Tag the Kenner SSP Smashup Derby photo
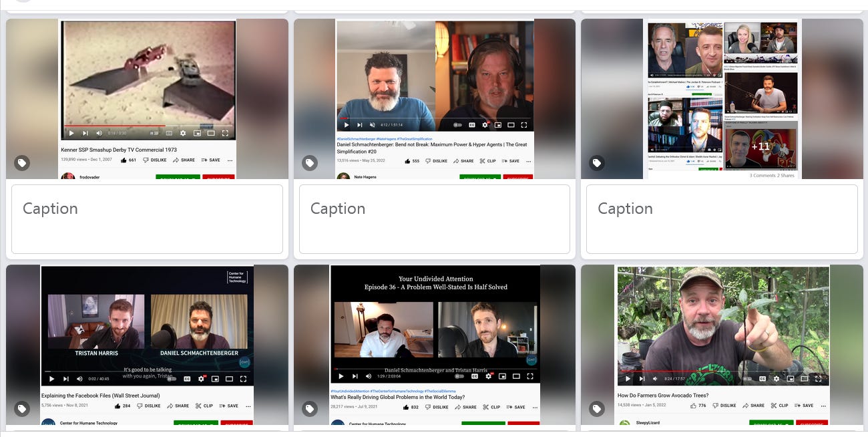 coord(22,162)
